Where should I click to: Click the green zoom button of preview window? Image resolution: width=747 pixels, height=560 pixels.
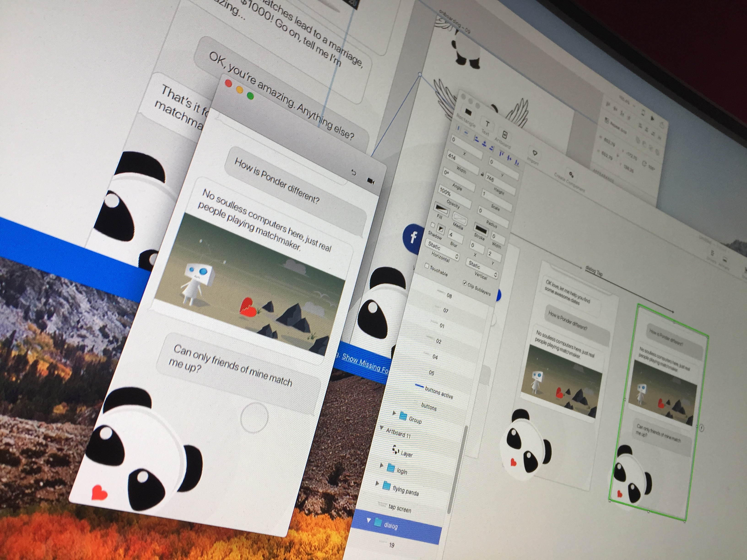[250, 96]
